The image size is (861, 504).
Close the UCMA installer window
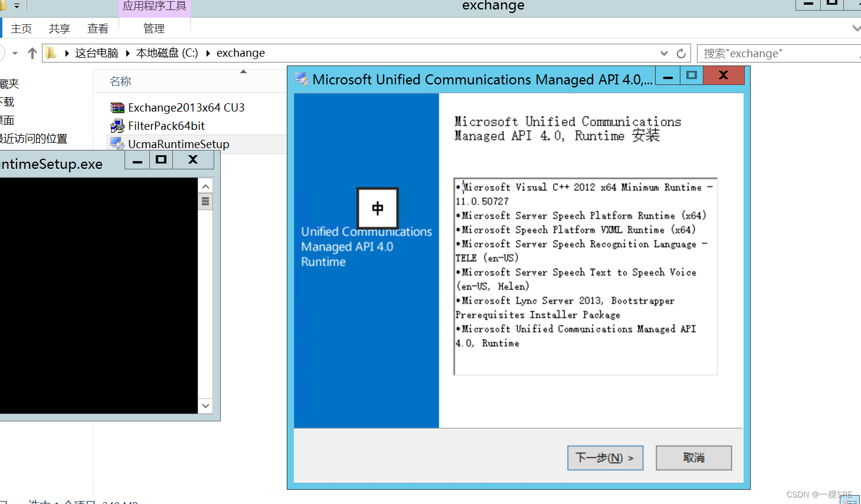tap(723, 76)
